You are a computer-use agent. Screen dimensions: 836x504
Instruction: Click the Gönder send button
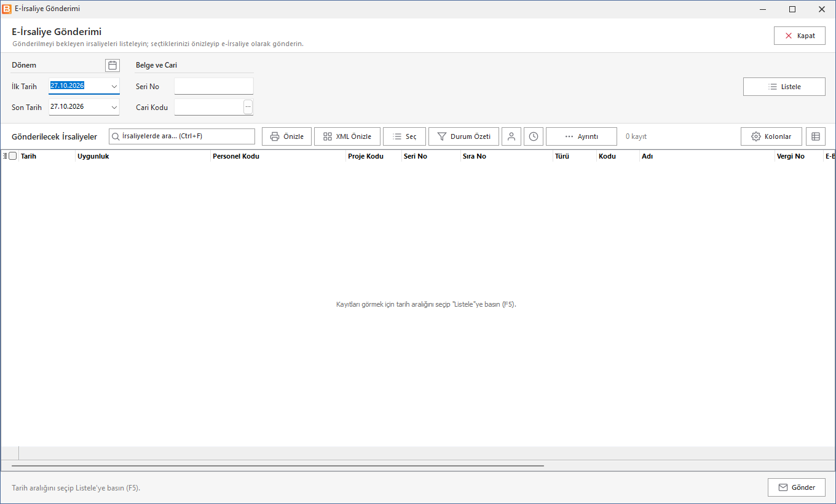(x=797, y=487)
